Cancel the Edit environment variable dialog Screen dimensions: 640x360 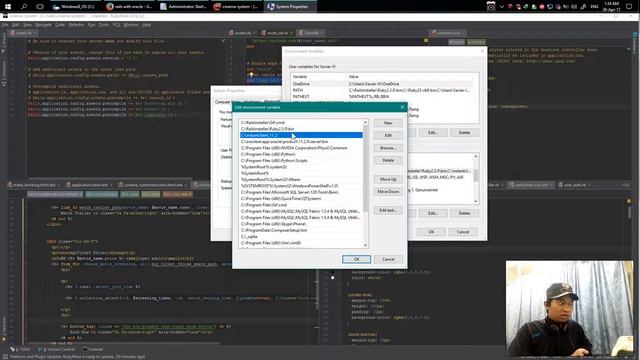click(388, 259)
